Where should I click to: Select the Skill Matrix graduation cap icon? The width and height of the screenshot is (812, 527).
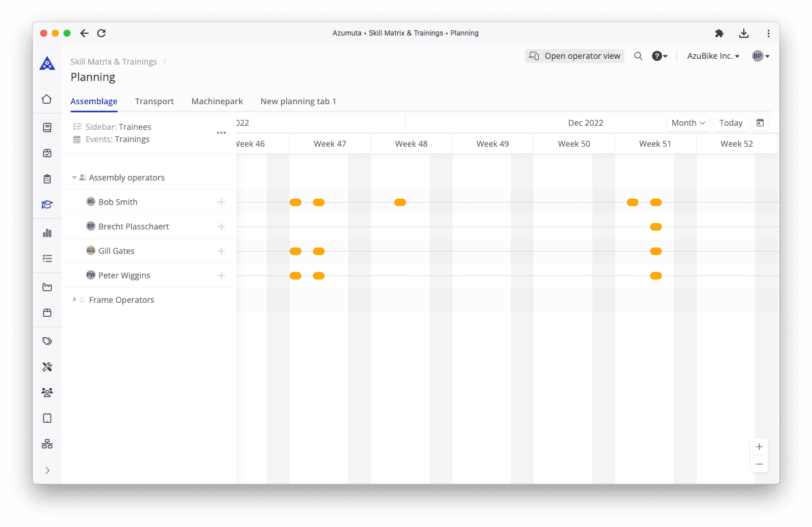47,204
